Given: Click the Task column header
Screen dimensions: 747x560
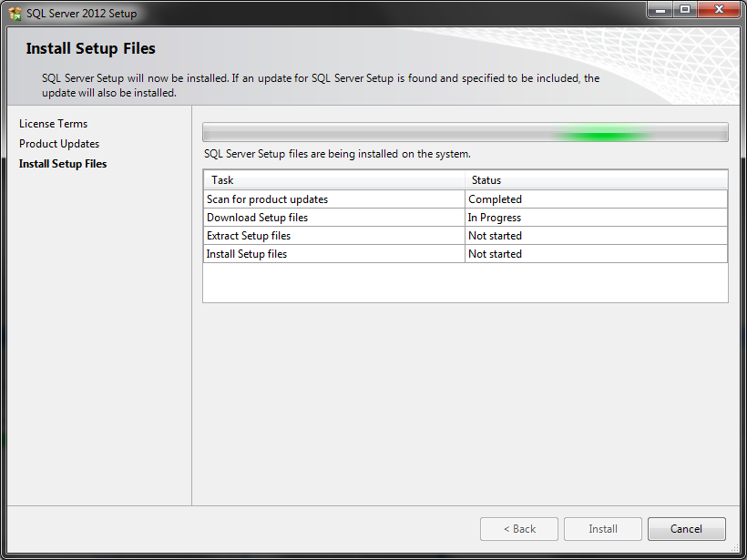Looking at the screenshot, I should coord(222,179).
